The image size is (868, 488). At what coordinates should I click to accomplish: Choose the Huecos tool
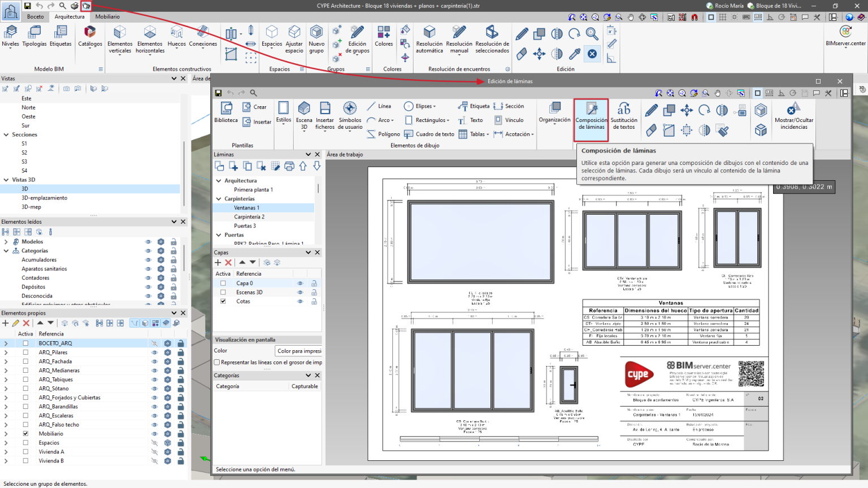176,36
